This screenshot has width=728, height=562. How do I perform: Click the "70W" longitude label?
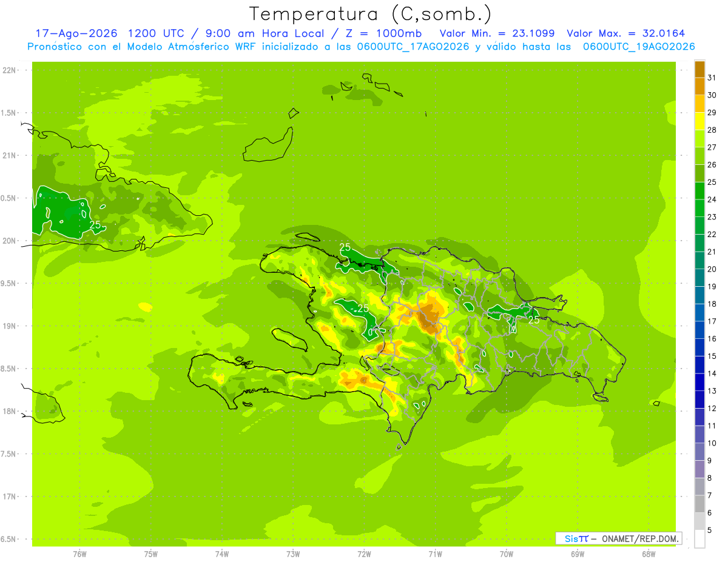click(x=507, y=554)
